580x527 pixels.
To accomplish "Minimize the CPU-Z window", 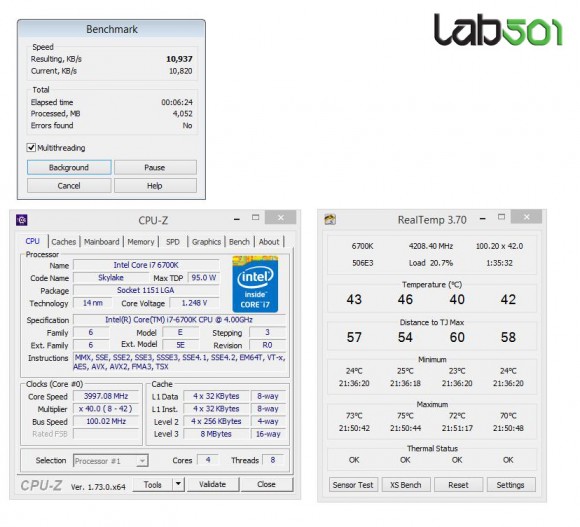I will [237, 219].
